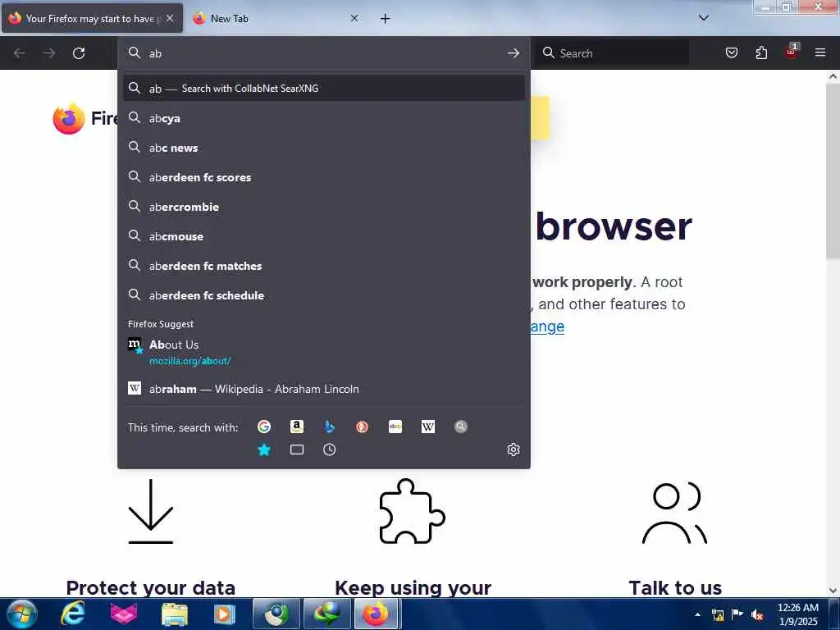Viewport: 840px width, 630px height.
Task: Close the New Tab tab
Action: 354,18
